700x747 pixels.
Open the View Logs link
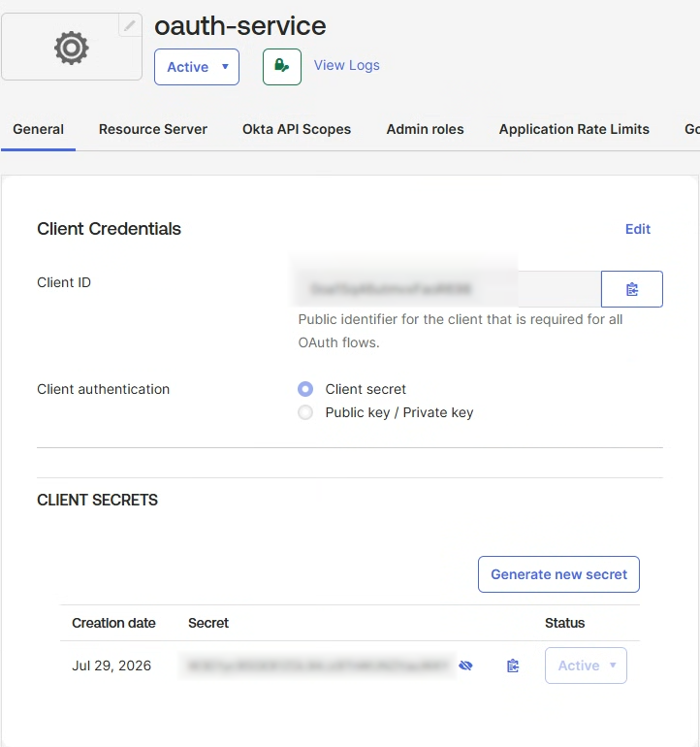[x=347, y=65]
